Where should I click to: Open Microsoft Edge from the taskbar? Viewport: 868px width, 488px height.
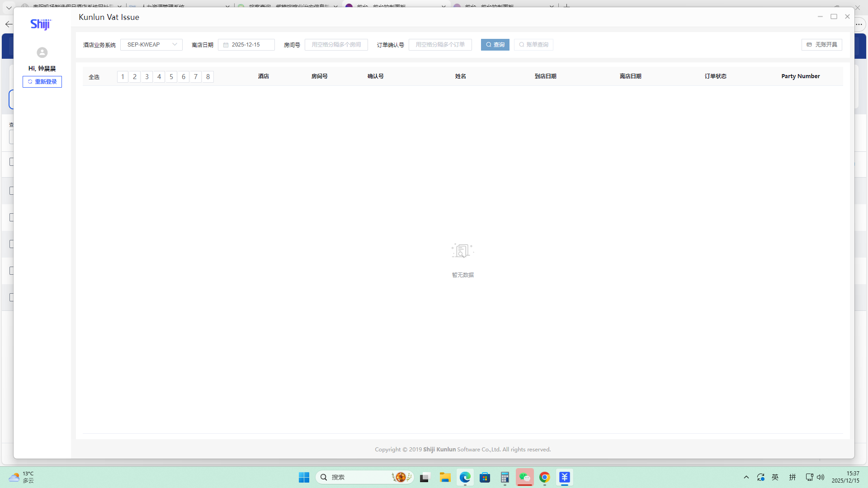[465, 477]
